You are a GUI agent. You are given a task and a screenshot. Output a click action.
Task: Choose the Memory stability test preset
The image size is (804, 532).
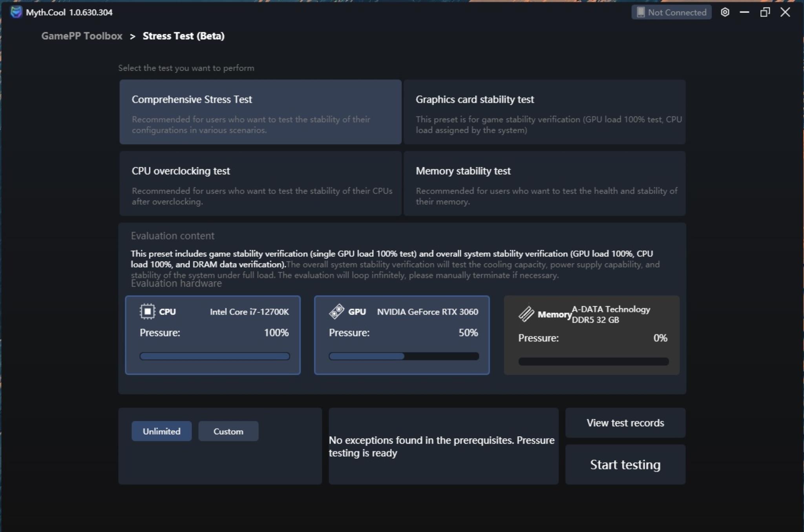tap(545, 183)
